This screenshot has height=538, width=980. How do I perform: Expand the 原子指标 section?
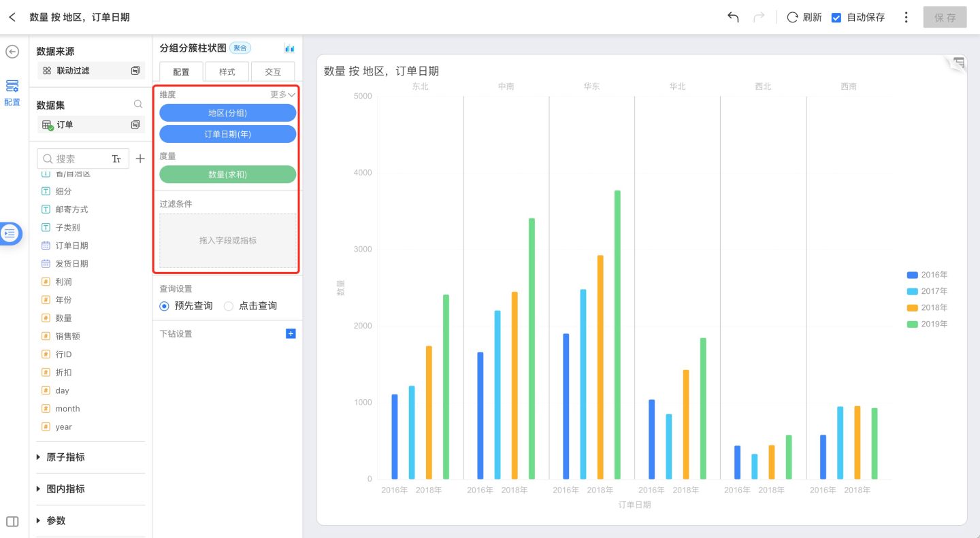point(39,457)
